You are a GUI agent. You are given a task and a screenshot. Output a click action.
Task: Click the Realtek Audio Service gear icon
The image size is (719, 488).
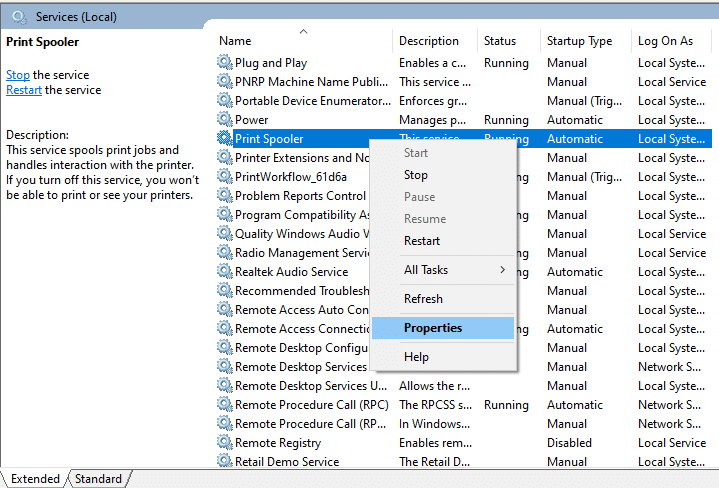pos(224,272)
